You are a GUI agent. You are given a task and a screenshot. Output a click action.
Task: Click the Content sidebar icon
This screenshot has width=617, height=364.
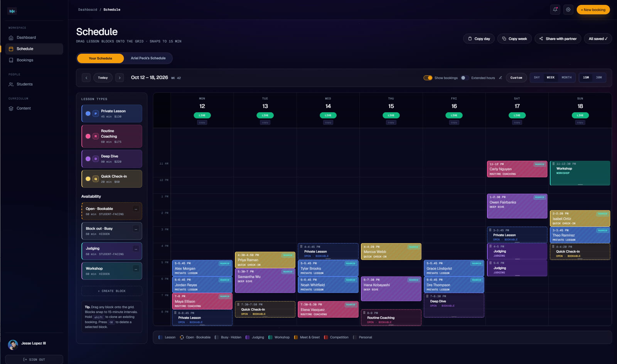(11, 108)
